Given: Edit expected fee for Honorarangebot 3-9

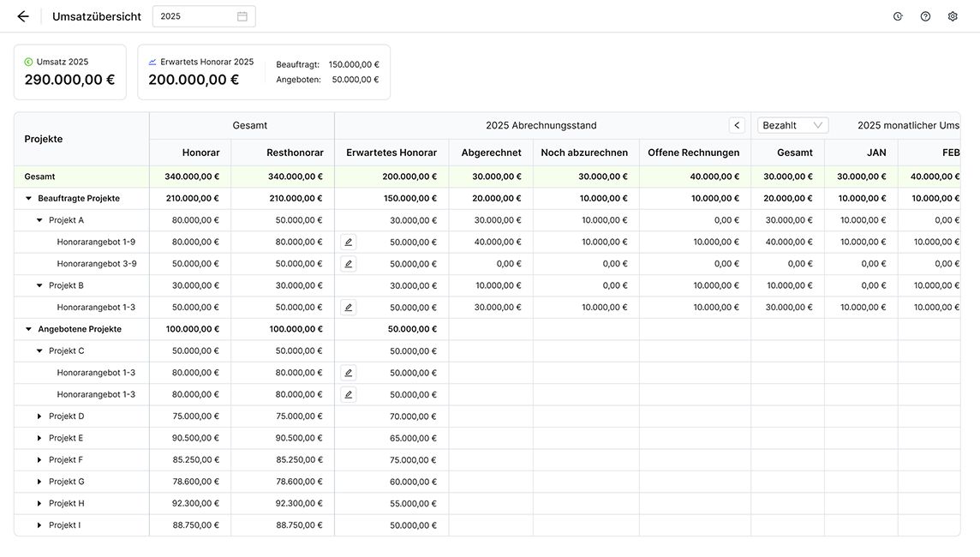Looking at the screenshot, I should coord(349,264).
